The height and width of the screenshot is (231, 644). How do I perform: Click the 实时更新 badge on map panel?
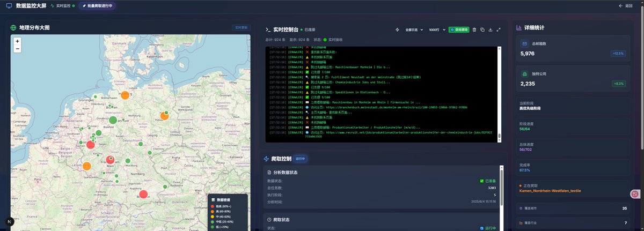(240, 27)
